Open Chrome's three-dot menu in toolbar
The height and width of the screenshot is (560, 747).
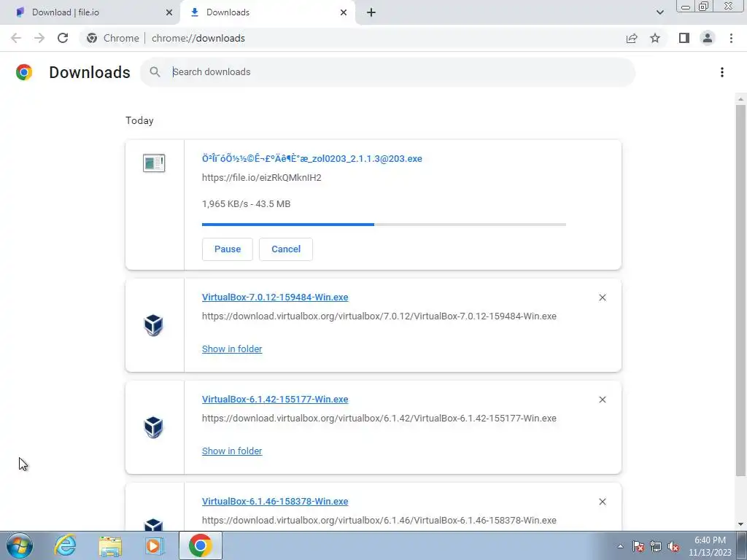pos(731,38)
